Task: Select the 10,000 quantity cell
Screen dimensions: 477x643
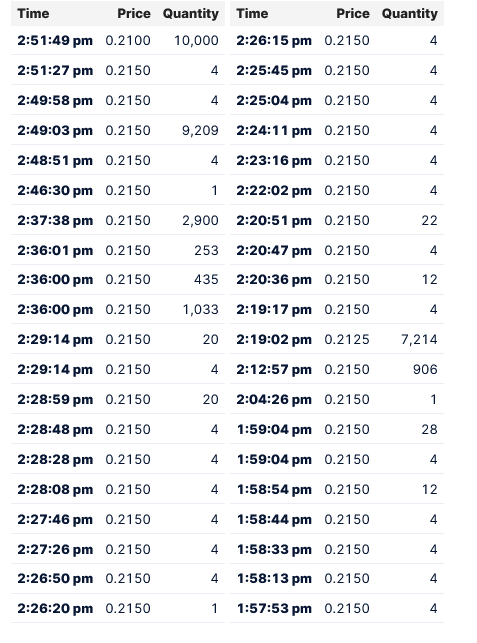Action: pos(196,41)
